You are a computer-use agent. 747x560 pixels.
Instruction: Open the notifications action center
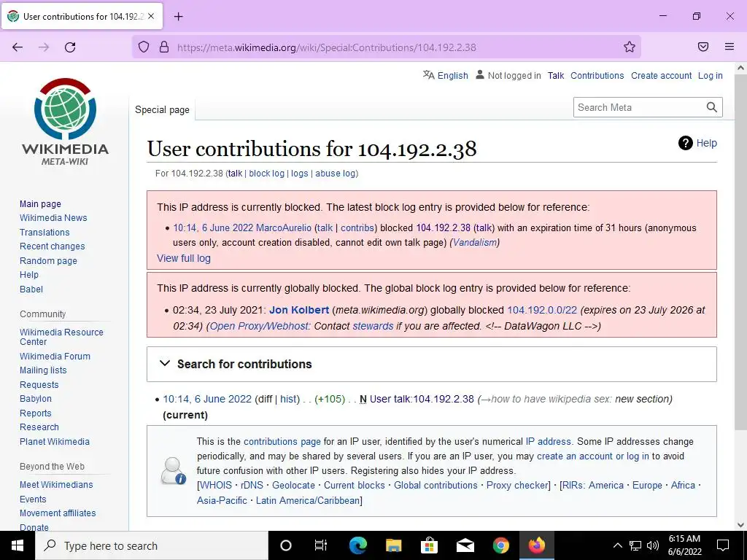pyautogui.click(x=723, y=545)
